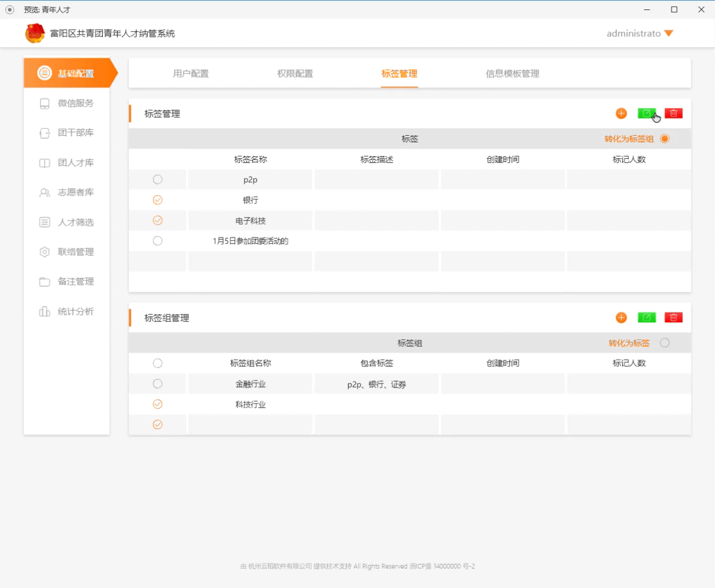The image size is (715, 588).
Task: Select the 金融行业 group row radio
Action: click(158, 384)
